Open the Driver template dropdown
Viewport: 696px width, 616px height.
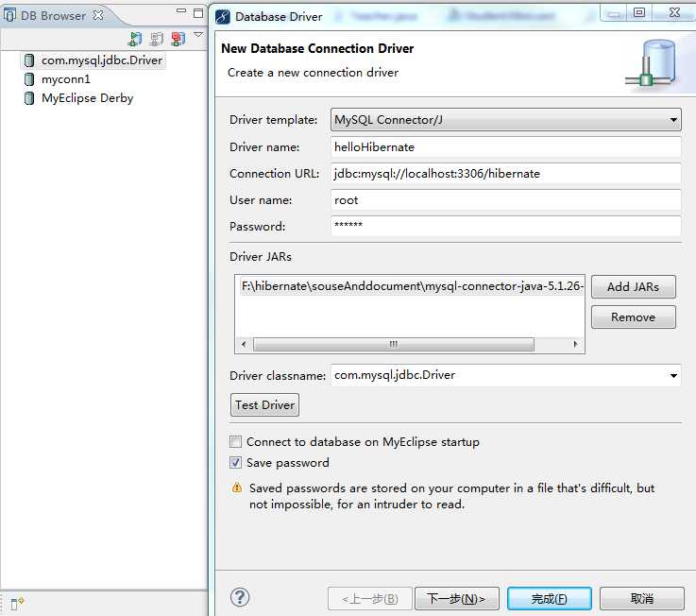(x=505, y=120)
